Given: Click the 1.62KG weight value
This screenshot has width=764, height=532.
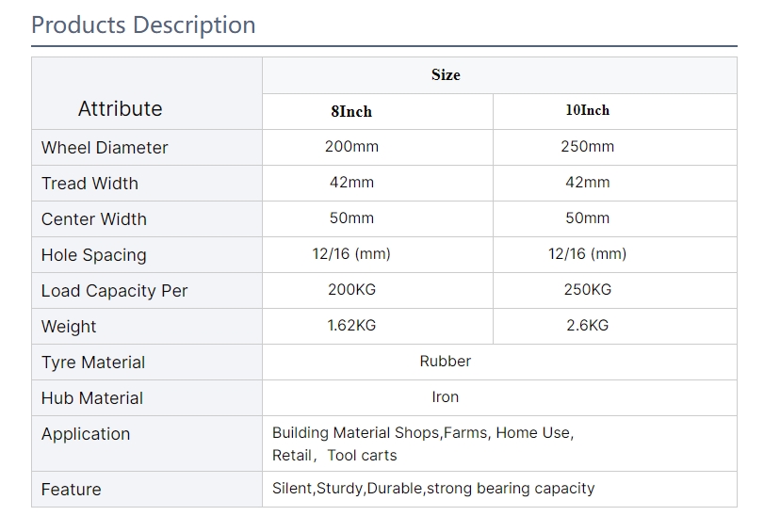Looking at the screenshot, I should 351,326.
